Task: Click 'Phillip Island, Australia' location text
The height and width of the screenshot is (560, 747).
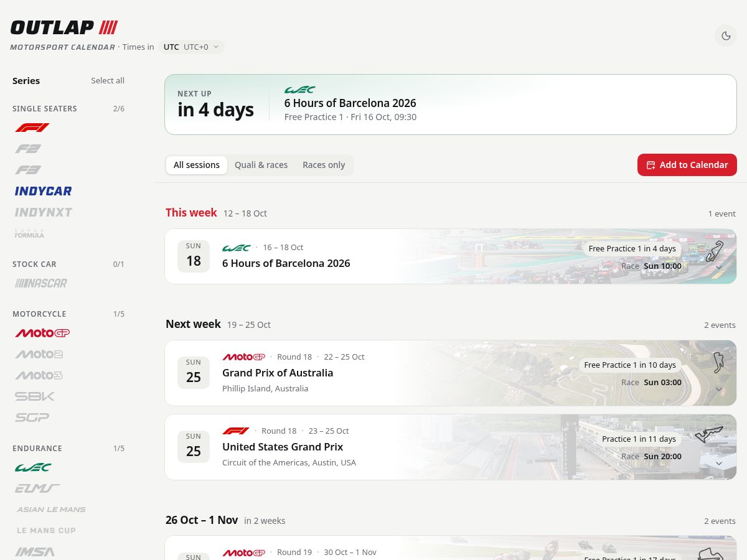Action: coord(265,388)
